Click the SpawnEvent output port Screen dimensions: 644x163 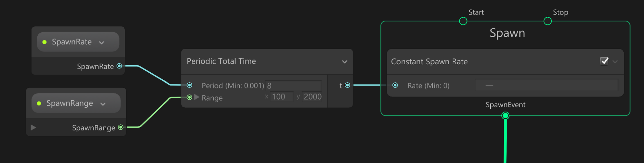pyautogui.click(x=505, y=116)
